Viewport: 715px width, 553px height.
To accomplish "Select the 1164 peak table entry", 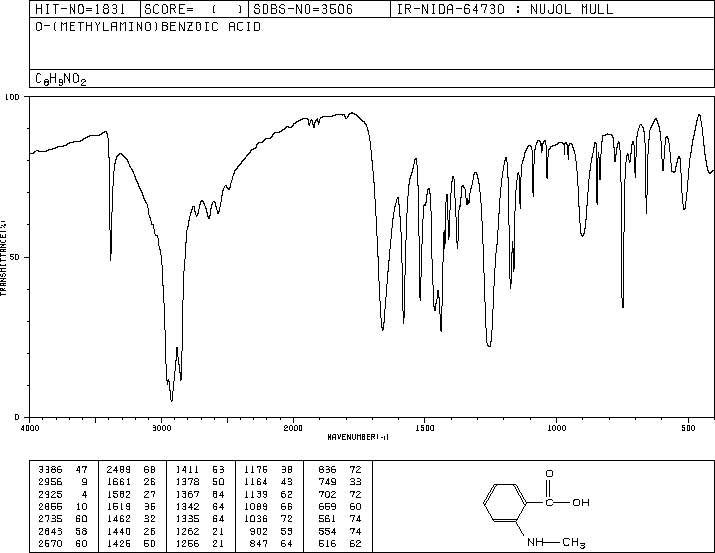I will [269, 482].
